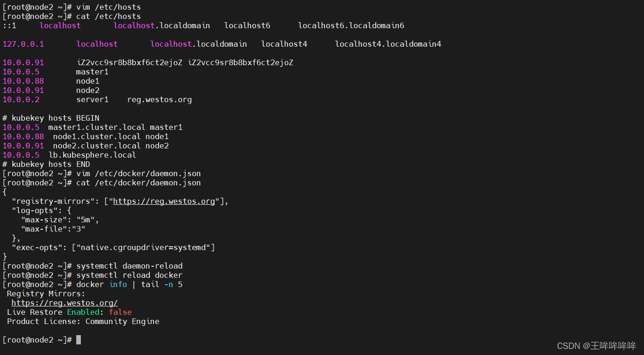644x355 pixels.
Task: Click the '10.0.0.2' IP address
Action: click(x=21, y=99)
